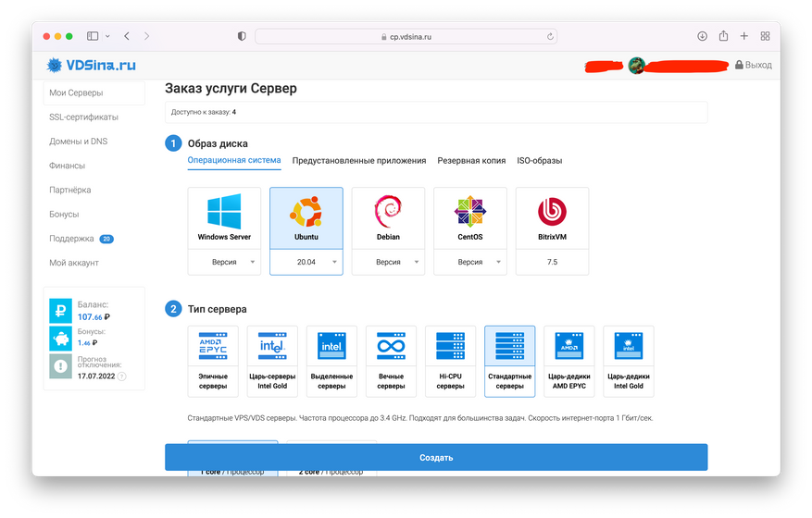Image resolution: width=812 pixels, height=518 pixels.
Task: Click the privacy shield icon in Safari
Action: click(242, 36)
